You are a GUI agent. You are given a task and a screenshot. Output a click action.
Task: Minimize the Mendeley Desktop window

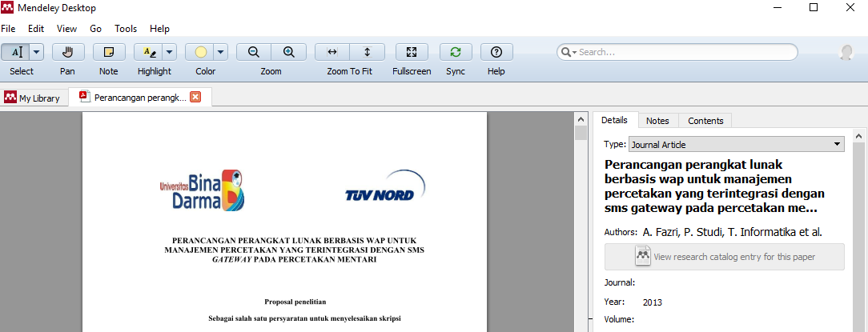pos(777,8)
